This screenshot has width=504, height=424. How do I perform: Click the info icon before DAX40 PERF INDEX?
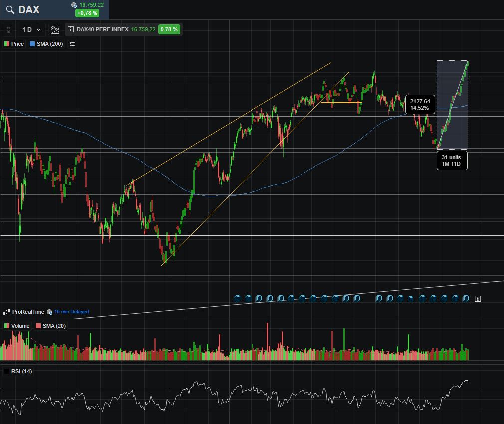click(71, 29)
